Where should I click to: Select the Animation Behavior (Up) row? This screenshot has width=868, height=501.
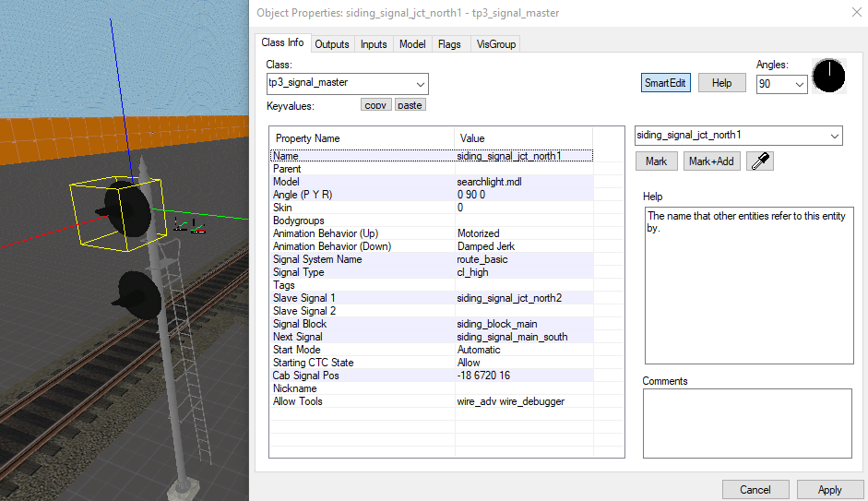pos(432,233)
